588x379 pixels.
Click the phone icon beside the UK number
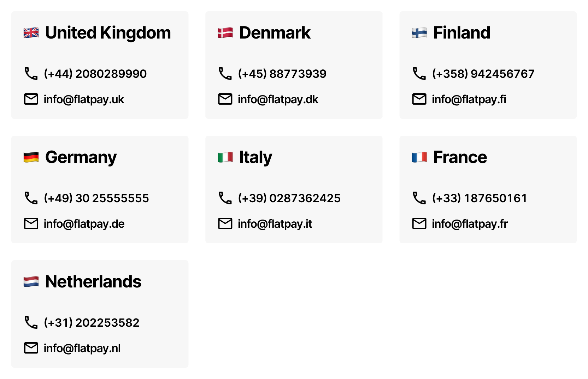point(31,74)
